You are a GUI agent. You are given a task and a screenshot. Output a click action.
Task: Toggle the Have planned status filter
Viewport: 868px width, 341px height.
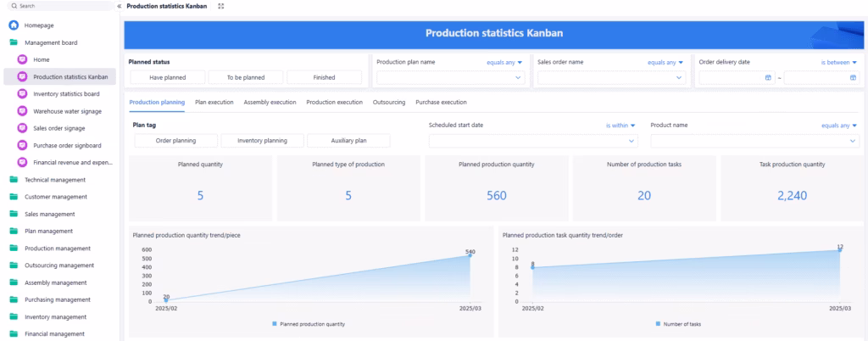click(167, 77)
